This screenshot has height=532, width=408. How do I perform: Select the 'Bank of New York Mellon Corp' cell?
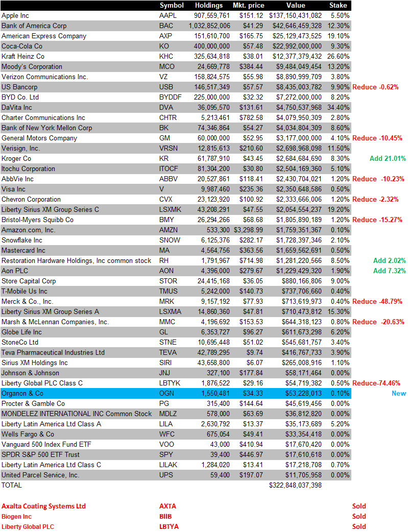click(47, 128)
